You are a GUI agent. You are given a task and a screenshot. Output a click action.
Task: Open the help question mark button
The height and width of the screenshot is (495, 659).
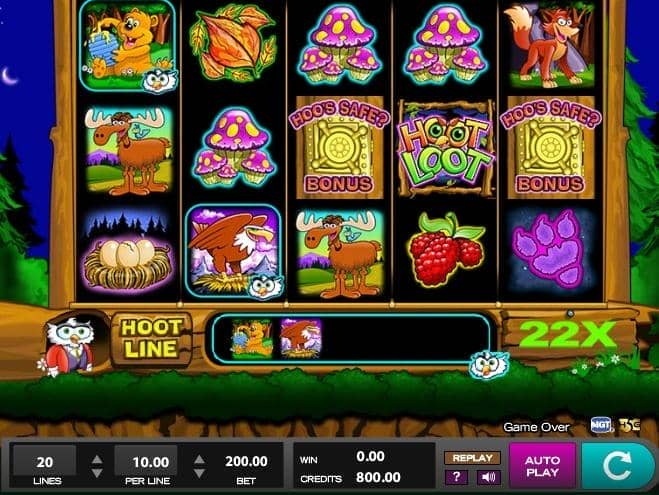[x=457, y=477]
